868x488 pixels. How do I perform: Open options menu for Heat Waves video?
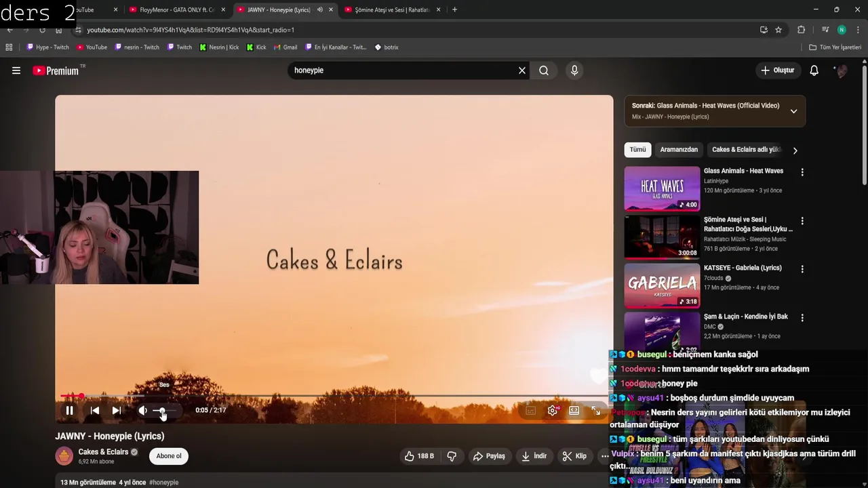tap(802, 172)
